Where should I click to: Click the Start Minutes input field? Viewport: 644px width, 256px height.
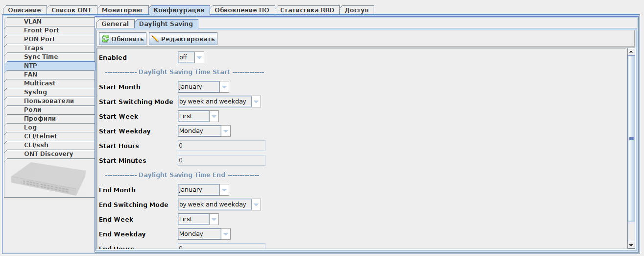pos(221,160)
